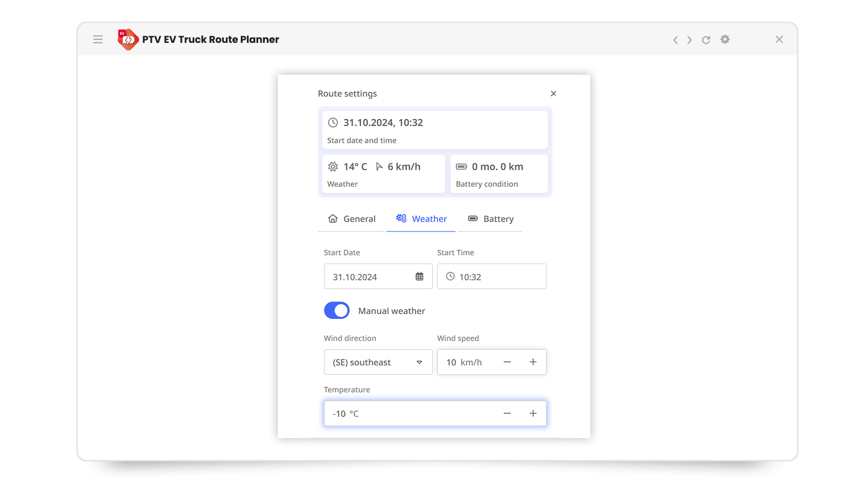
Task: Open the settings gear
Action: (725, 40)
